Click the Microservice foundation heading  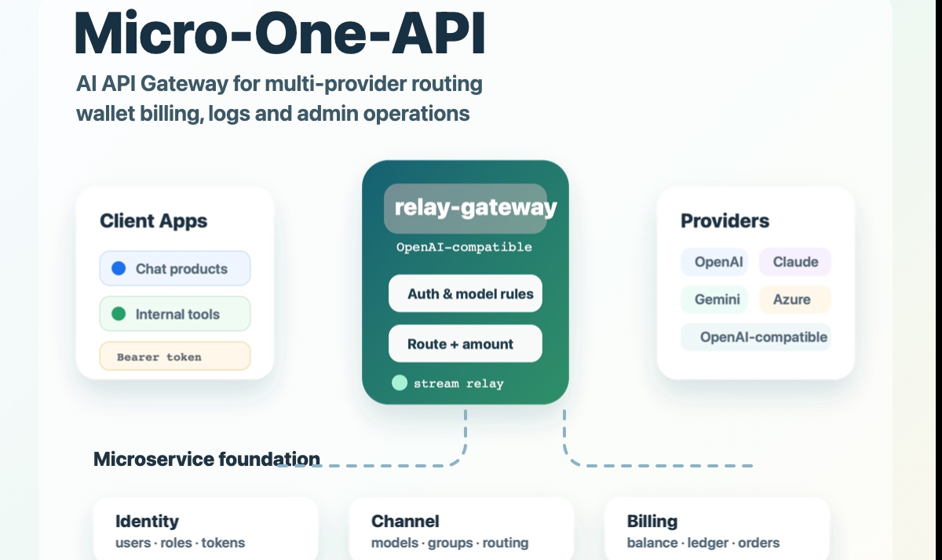[206, 459]
